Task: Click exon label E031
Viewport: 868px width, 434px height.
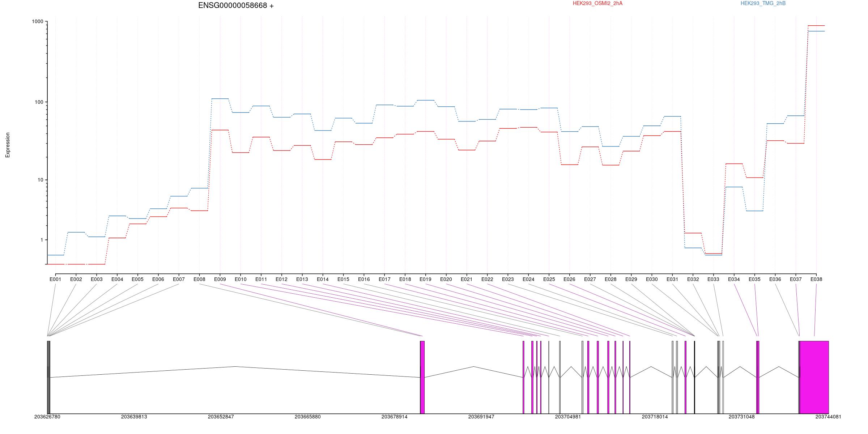Action: (672, 279)
